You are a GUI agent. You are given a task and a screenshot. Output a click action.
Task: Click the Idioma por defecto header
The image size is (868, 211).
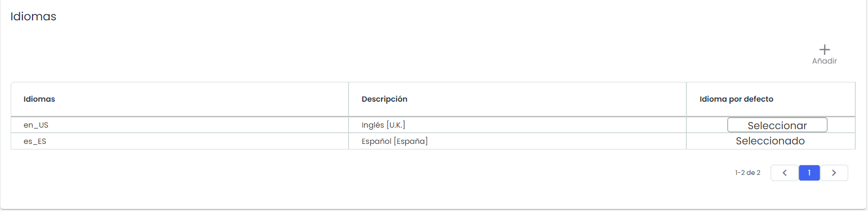click(x=736, y=99)
